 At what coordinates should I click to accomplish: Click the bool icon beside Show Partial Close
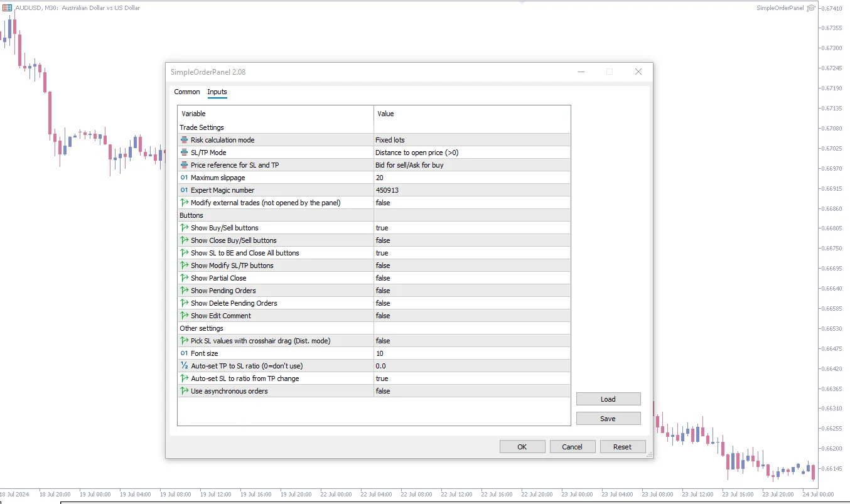coord(184,278)
